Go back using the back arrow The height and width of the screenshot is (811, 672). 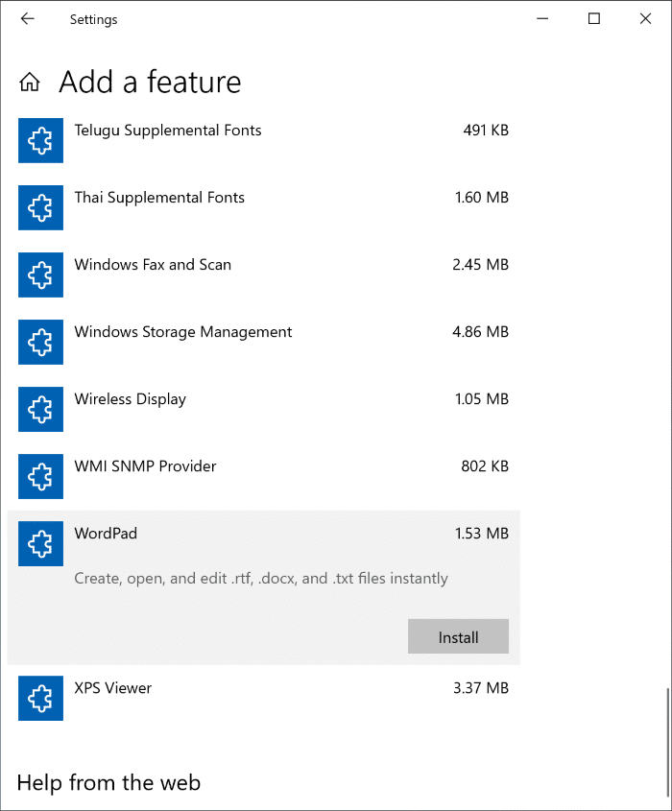(x=28, y=19)
